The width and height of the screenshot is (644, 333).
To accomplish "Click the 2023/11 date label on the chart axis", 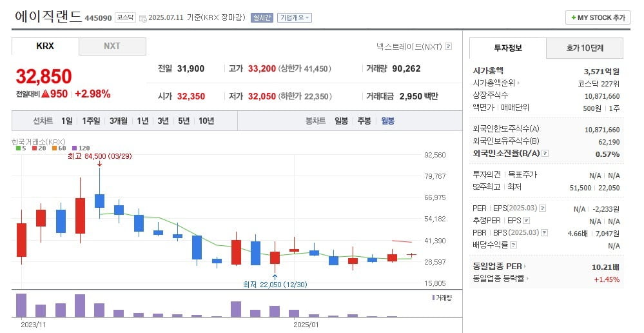I will tap(34, 325).
